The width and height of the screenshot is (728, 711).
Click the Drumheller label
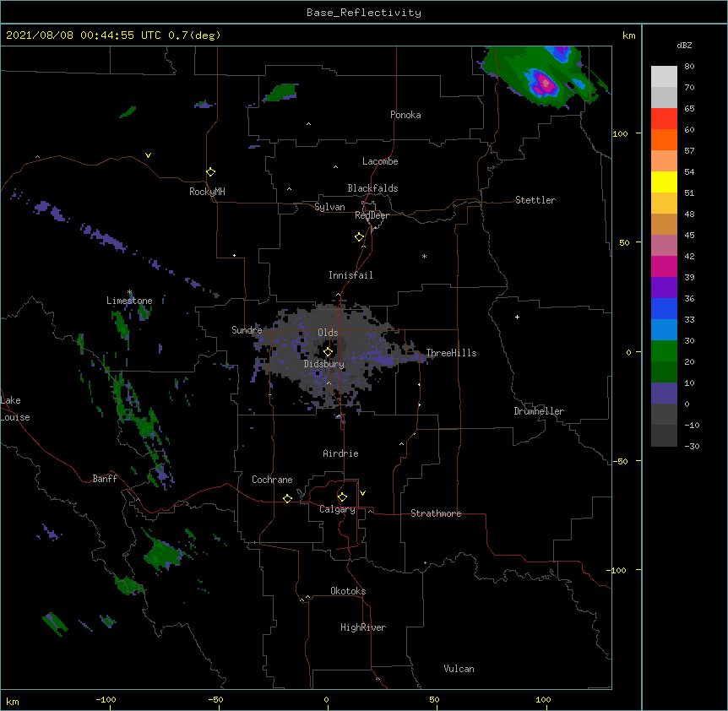539,411
